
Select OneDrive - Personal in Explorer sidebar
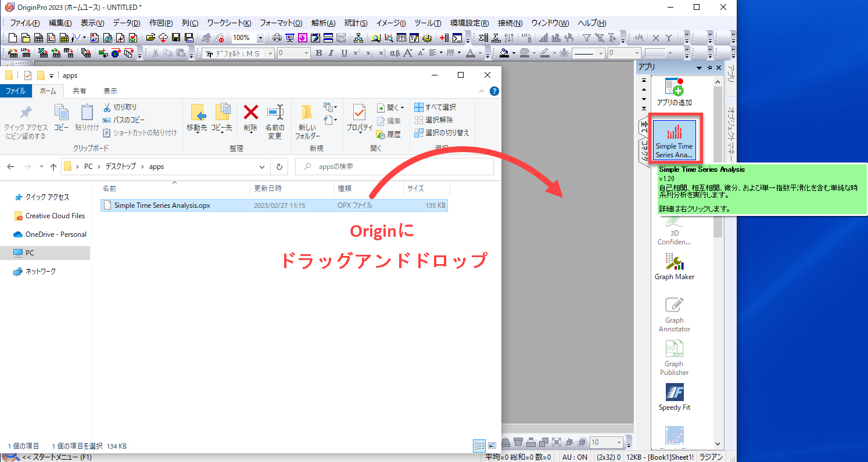[x=50, y=234]
